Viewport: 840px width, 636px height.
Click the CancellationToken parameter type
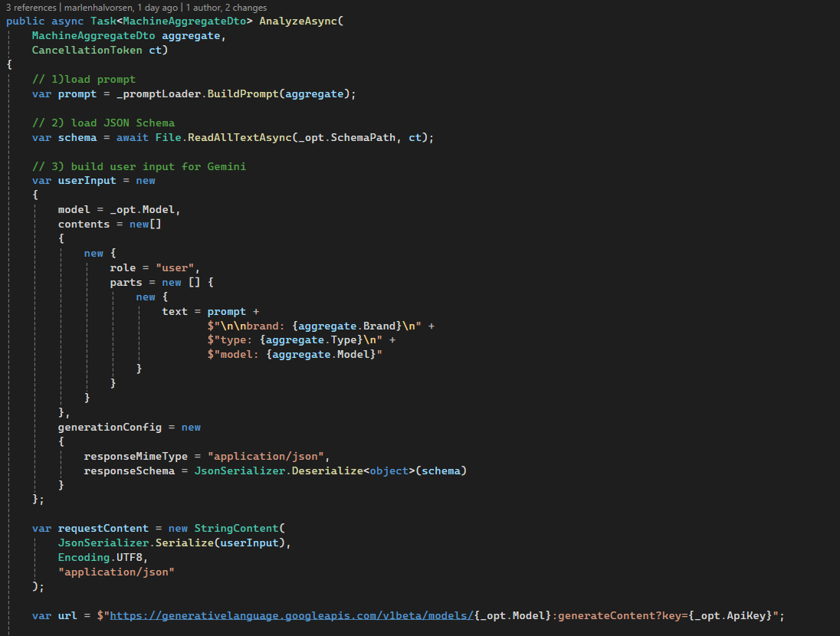(x=87, y=51)
